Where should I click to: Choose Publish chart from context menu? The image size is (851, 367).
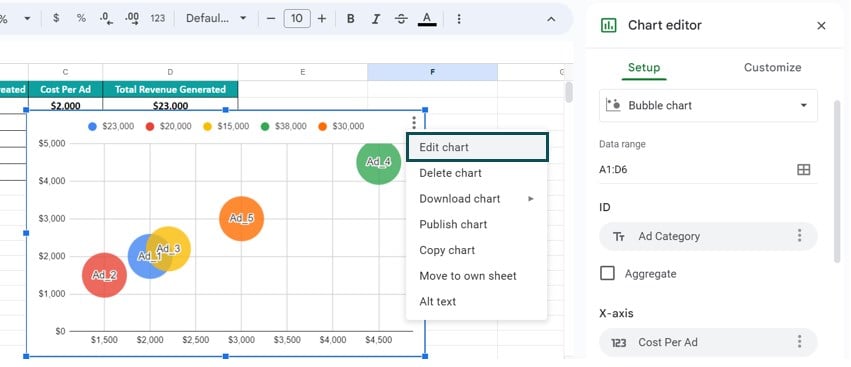tap(477, 224)
